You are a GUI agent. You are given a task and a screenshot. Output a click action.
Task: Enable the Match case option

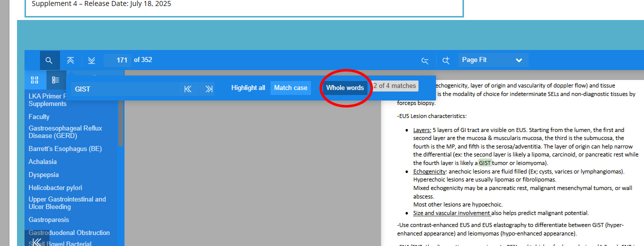pyautogui.click(x=290, y=88)
